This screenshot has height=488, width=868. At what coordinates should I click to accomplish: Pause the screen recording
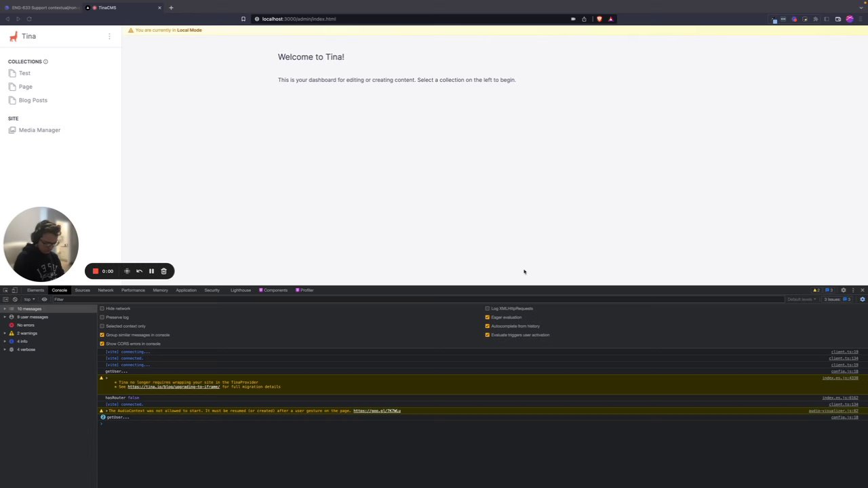(151, 271)
